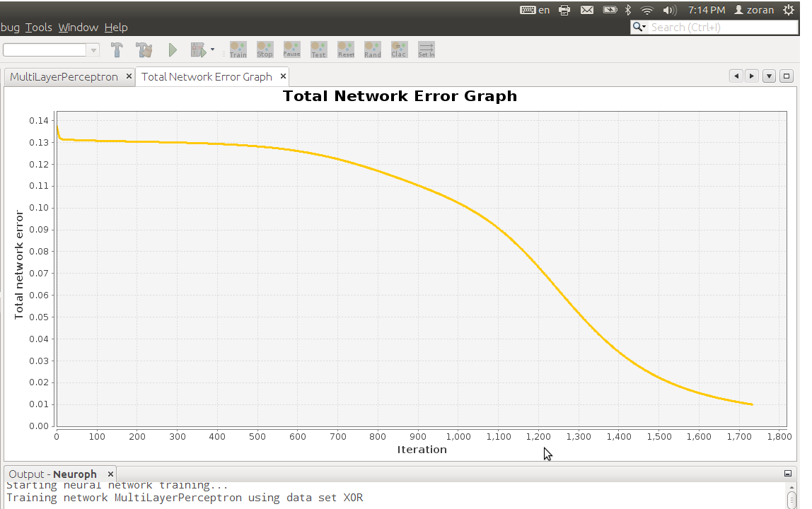This screenshot has width=812, height=509.
Task: Open the Wi-Fi network indicator
Action: [x=646, y=10]
